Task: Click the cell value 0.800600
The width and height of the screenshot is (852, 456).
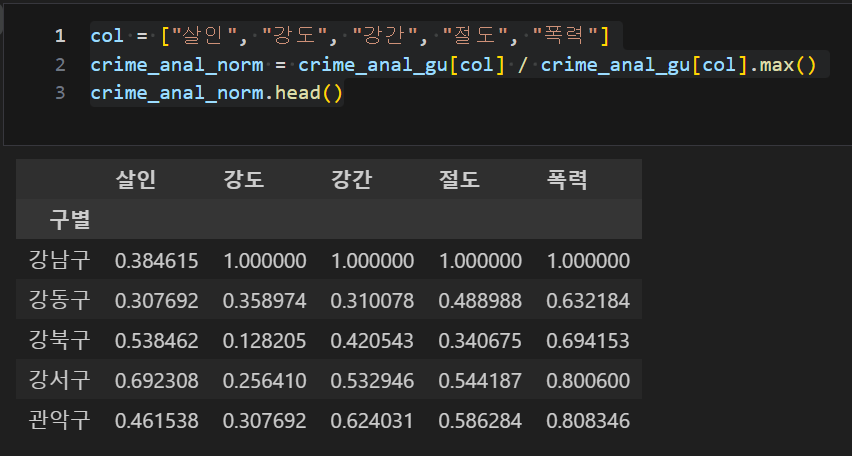Action: [588, 380]
